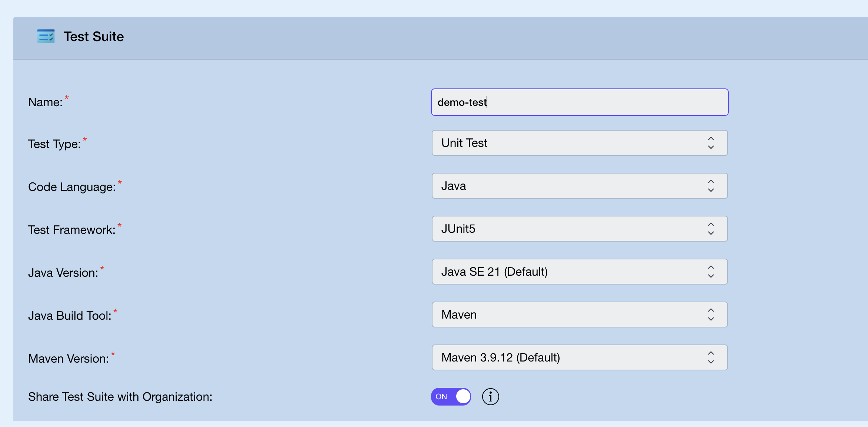Click the up stepper arrow on Test Type
This screenshot has height=427, width=868.
point(711,138)
